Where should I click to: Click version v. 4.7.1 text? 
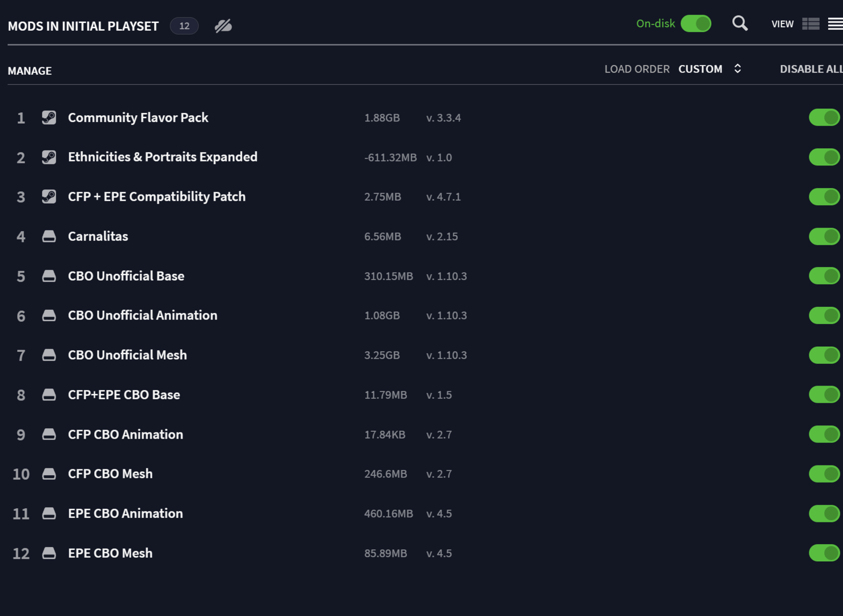coord(443,197)
